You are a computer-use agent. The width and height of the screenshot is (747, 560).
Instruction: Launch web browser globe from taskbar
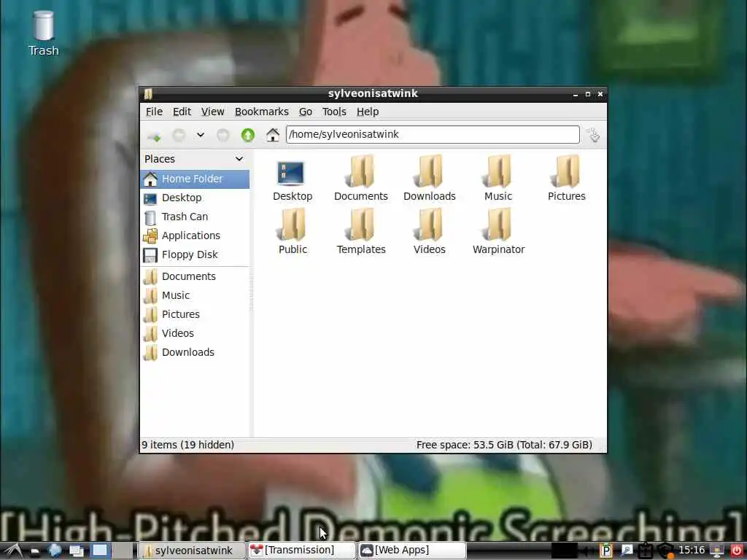[x=55, y=551]
